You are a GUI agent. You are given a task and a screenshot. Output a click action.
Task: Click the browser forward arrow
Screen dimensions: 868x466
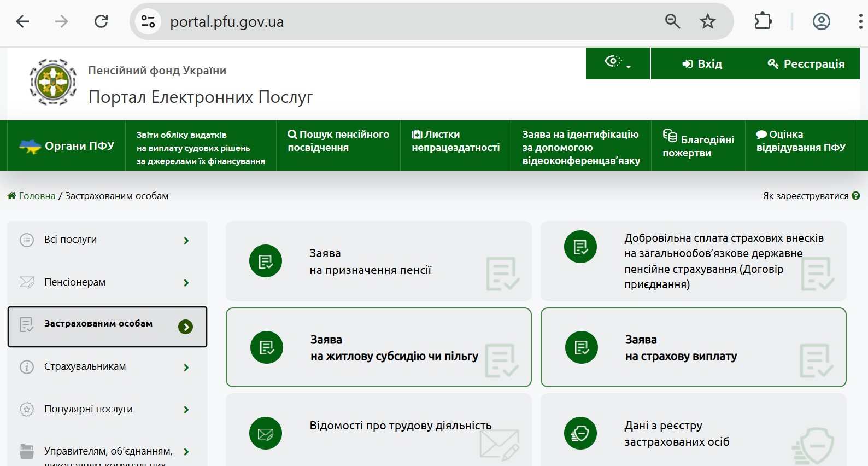click(x=62, y=22)
